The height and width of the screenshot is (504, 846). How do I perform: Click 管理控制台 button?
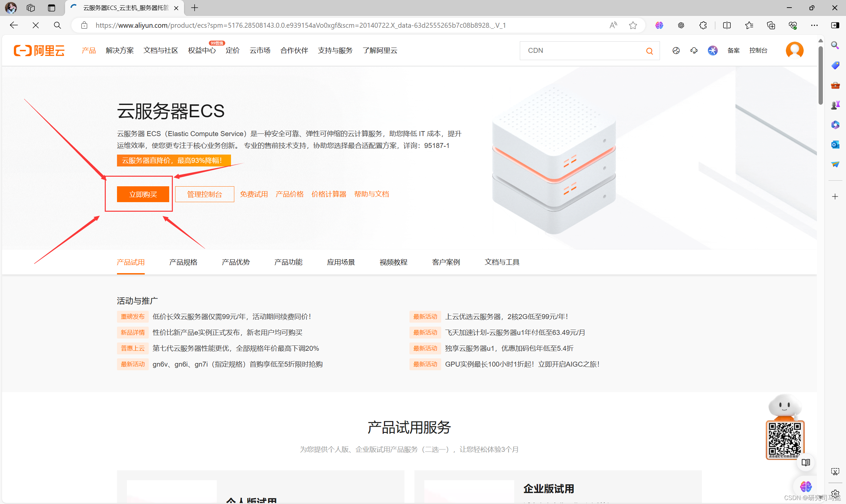click(x=205, y=194)
